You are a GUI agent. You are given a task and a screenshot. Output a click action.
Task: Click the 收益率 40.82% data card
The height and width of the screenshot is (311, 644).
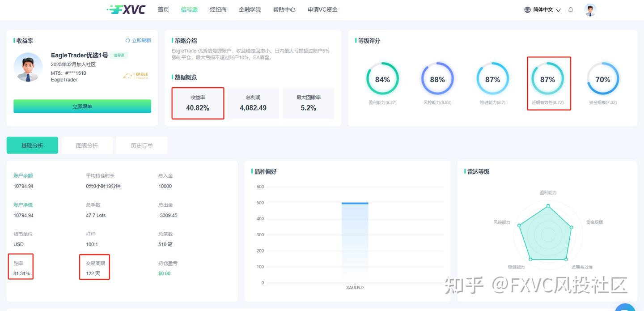[198, 103]
